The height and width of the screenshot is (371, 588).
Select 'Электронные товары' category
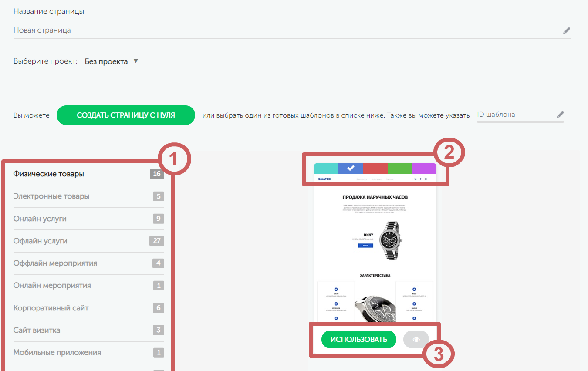tap(51, 196)
